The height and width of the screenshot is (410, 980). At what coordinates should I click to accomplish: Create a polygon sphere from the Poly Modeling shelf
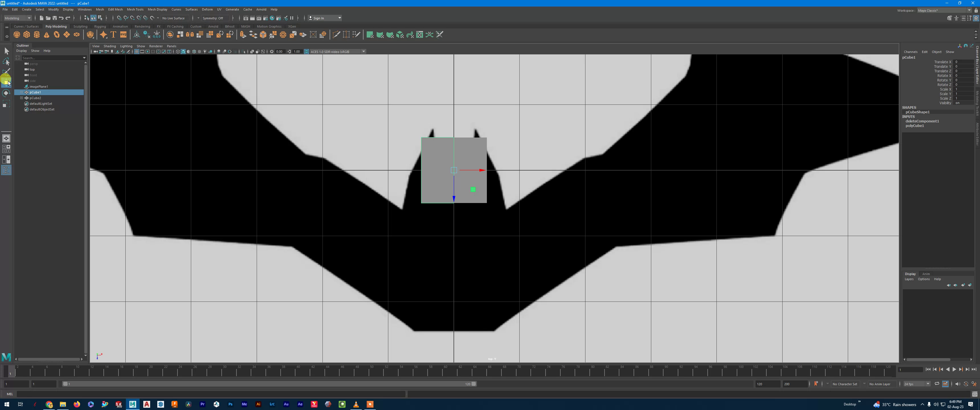17,35
